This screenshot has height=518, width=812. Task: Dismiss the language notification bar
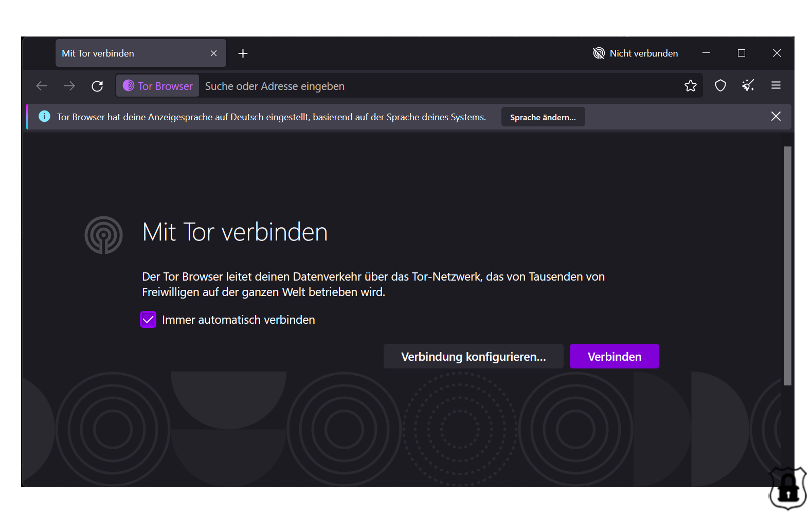point(776,117)
